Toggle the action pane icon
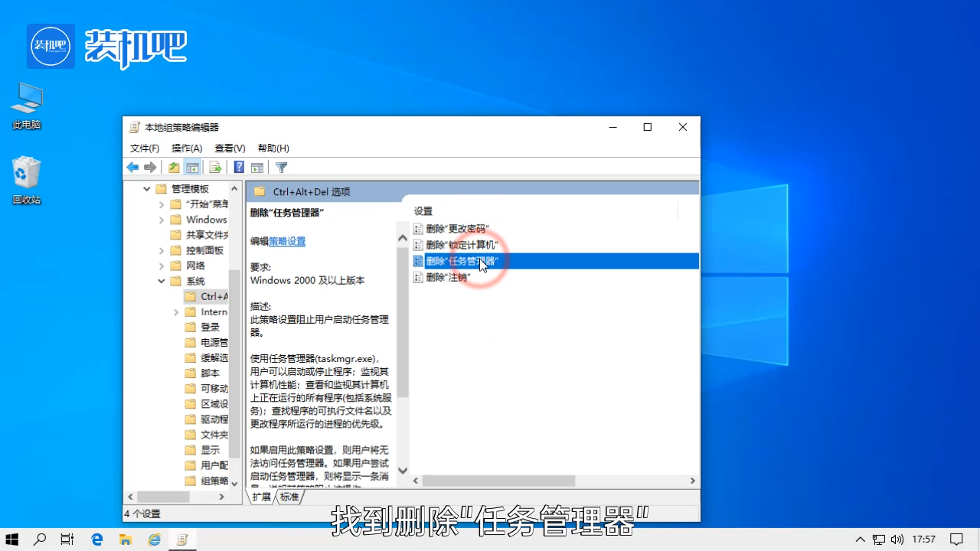Screen dimensions: 980x551 [258, 168]
